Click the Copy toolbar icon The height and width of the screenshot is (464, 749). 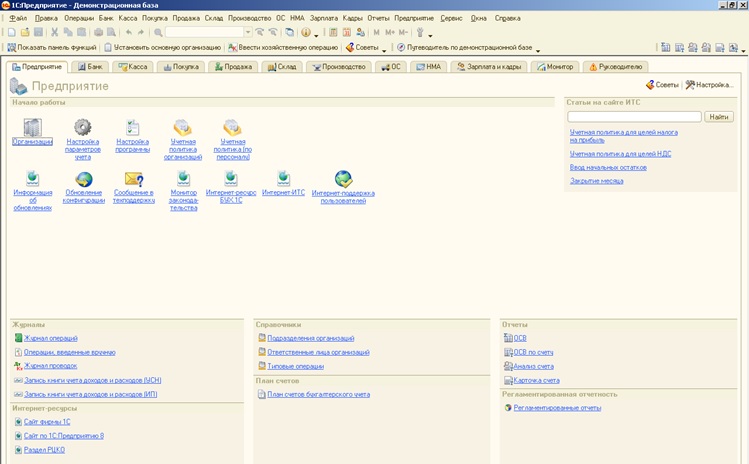click(68, 32)
